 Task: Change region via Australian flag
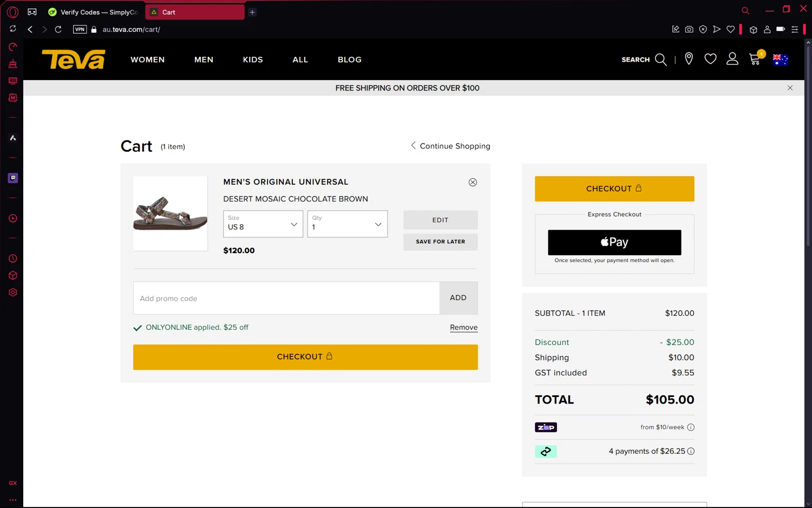[x=781, y=60]
